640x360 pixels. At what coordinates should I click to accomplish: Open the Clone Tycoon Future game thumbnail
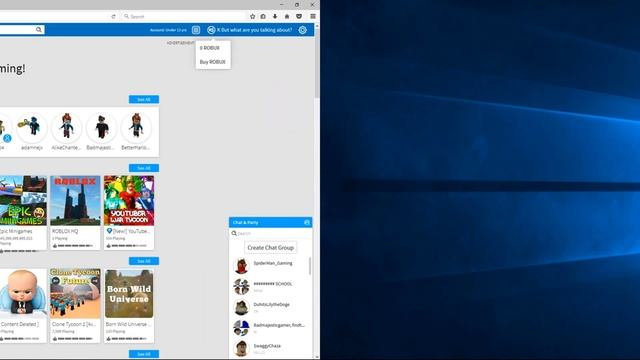click(x=75, y=293)
